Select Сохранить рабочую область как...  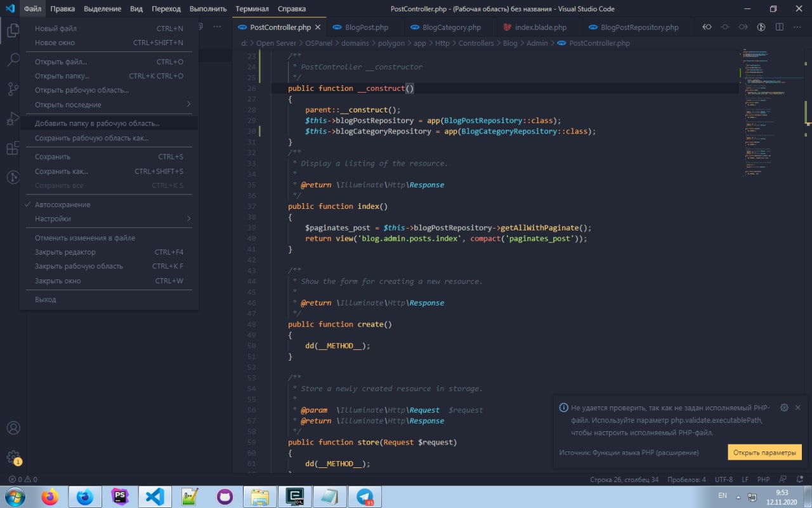pyautogui.click(x=109, y=138)
